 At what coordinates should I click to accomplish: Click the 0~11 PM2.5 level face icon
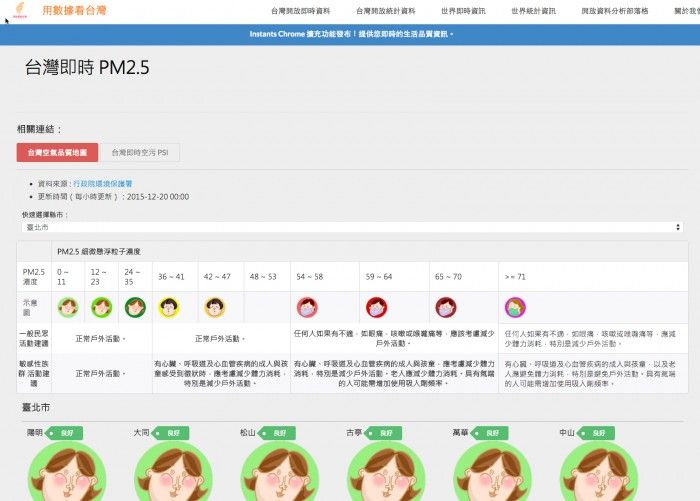(68, 307)
